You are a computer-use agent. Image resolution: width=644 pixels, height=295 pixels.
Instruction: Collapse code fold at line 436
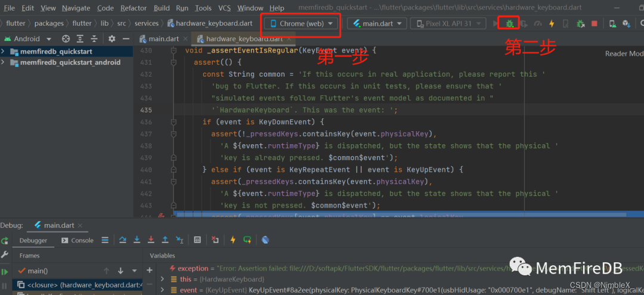click(x=174, y=122)
